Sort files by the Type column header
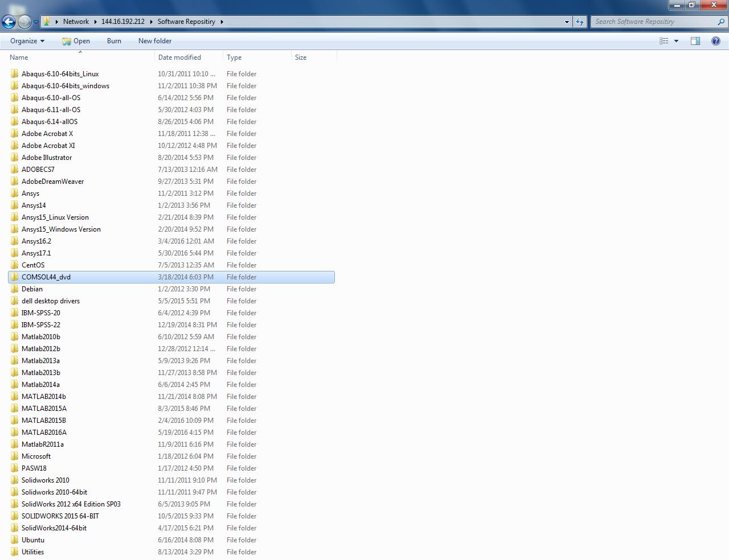729x560 pixels. (x=234, y=57)
